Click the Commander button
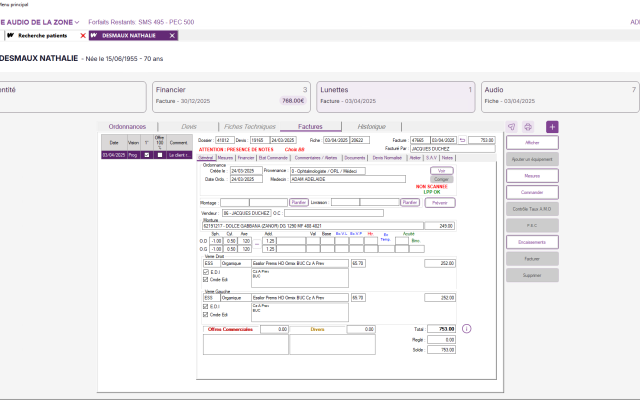640x400 pixels. pyautogui.click(x=532, y=192)
